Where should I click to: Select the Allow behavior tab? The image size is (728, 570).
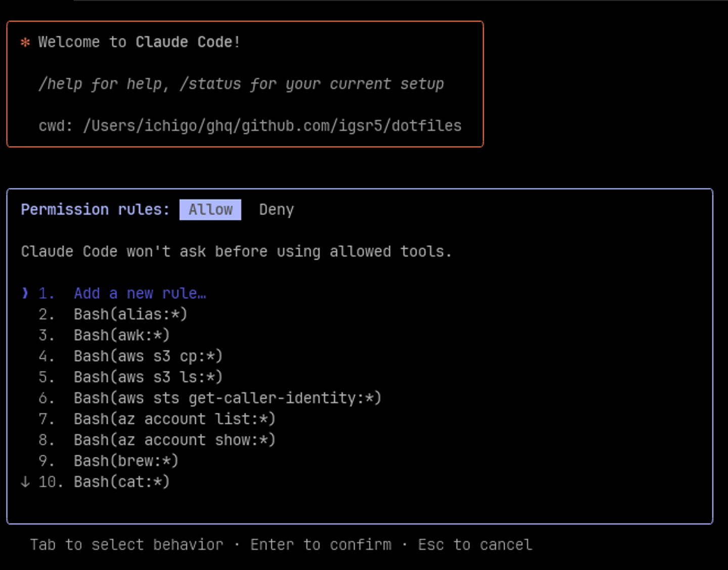(210, 210)
